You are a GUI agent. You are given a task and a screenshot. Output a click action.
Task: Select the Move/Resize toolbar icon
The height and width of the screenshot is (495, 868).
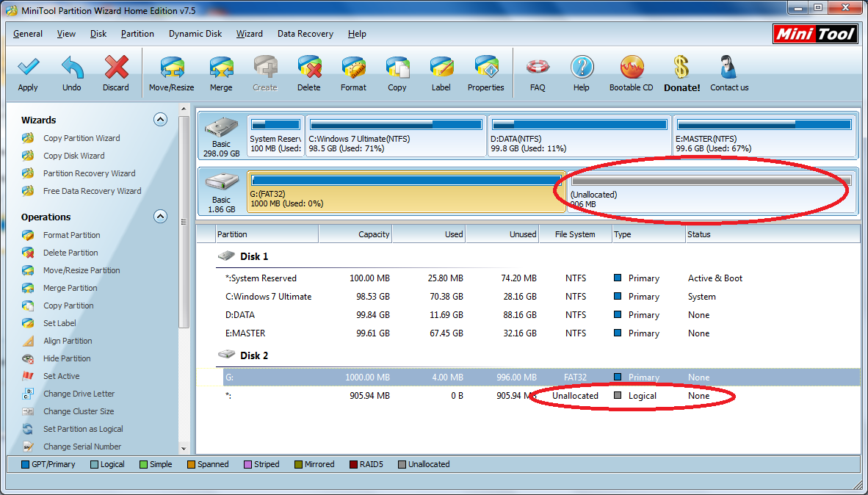click(172, 67)
